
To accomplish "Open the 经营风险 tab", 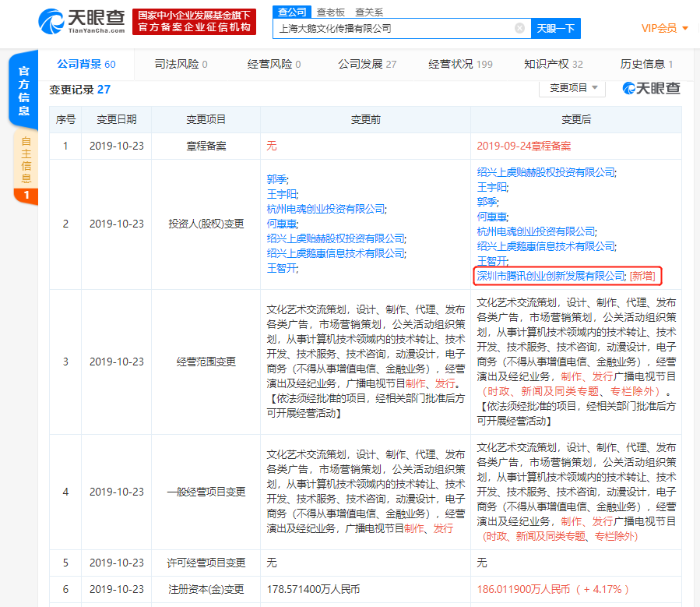I will pos(274,65).
